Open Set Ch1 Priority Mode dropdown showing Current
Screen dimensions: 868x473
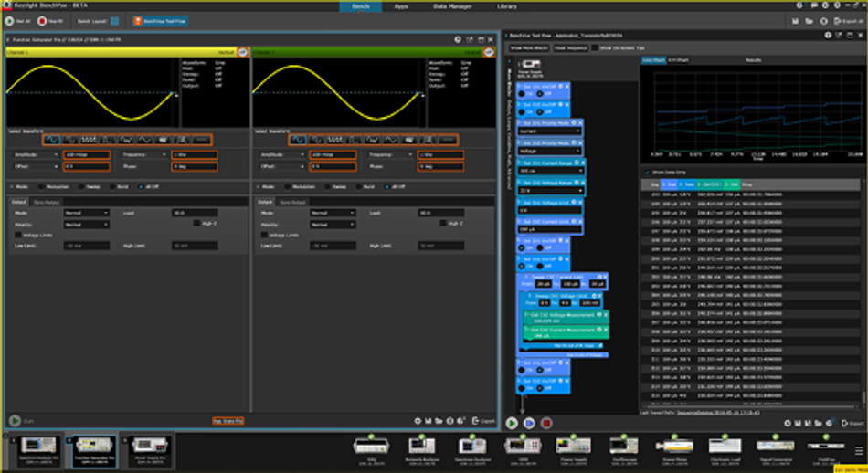pyautogui.click(x=550, y=131)
